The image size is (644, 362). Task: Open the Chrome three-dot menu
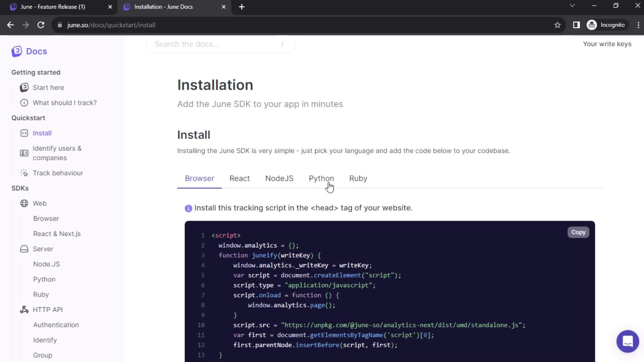638,25
